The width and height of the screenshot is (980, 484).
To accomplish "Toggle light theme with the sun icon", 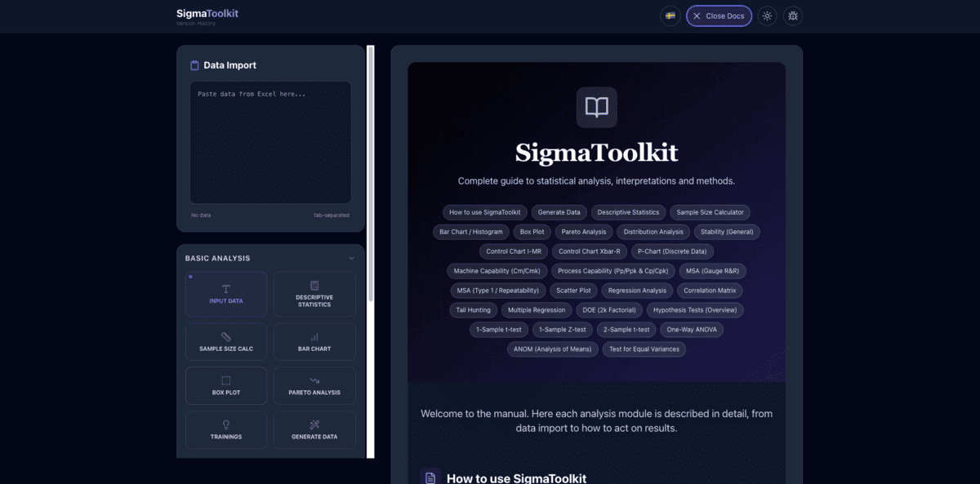I will pyautogui.click(x=767, y=16).
